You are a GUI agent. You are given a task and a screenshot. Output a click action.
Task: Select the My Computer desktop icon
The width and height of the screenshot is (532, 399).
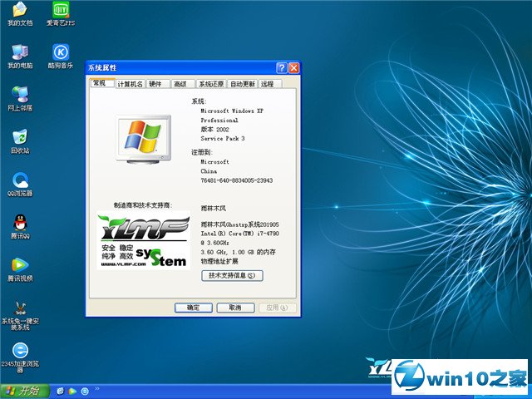[x=20, y=57]
